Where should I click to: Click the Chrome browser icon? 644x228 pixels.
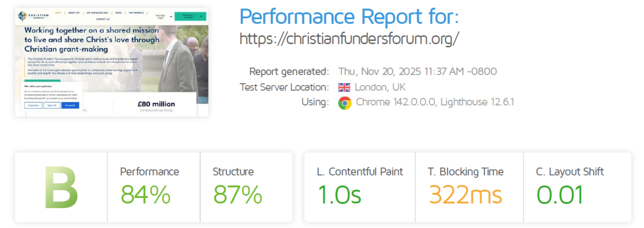point(344,103)
